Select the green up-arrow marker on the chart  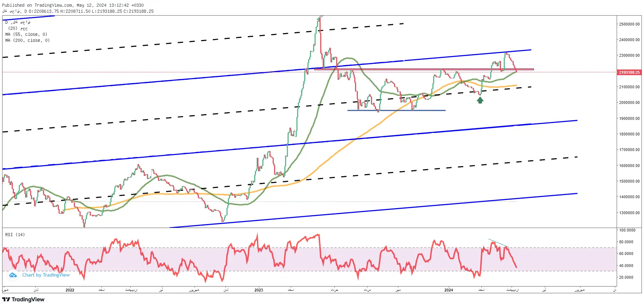coord(480,100)
